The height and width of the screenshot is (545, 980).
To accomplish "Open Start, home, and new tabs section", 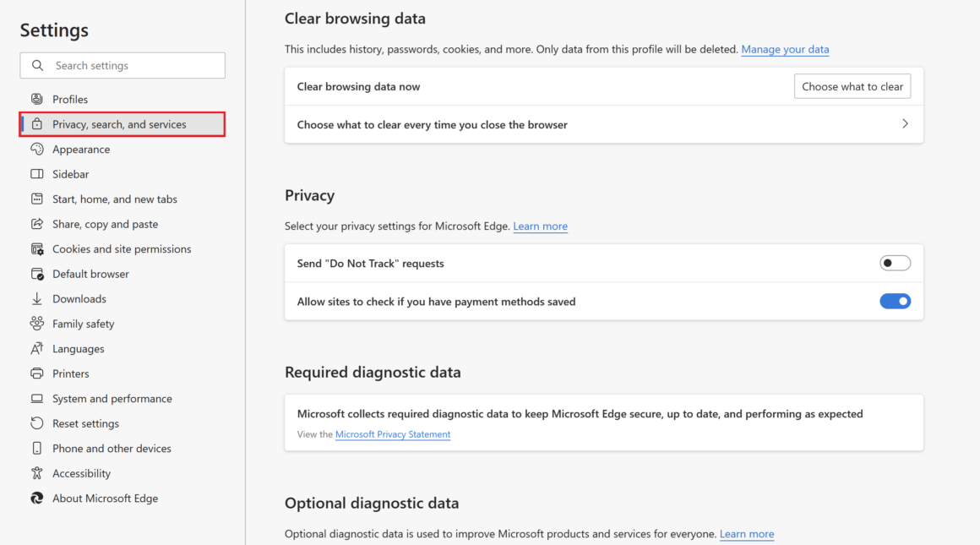I will tap(115, 199).
